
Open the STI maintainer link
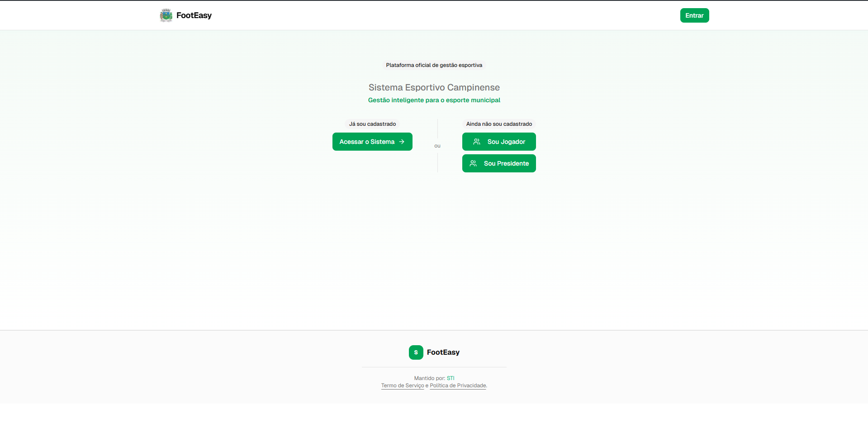[451, 378]
